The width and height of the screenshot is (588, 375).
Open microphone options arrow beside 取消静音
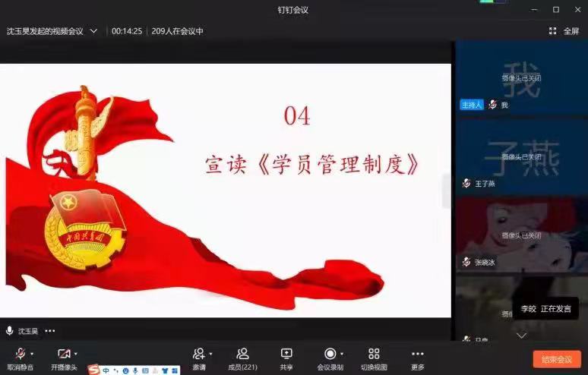(x=32, y=354)
